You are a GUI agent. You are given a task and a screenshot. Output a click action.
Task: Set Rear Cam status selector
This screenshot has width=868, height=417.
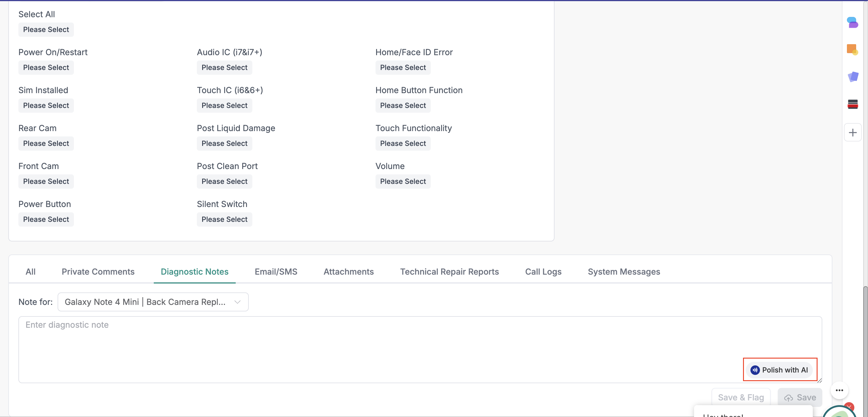(x=46, y=144)
